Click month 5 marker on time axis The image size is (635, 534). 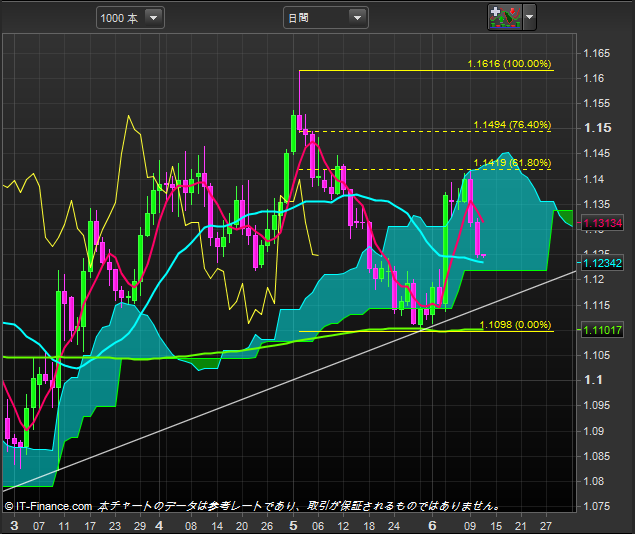294,526
